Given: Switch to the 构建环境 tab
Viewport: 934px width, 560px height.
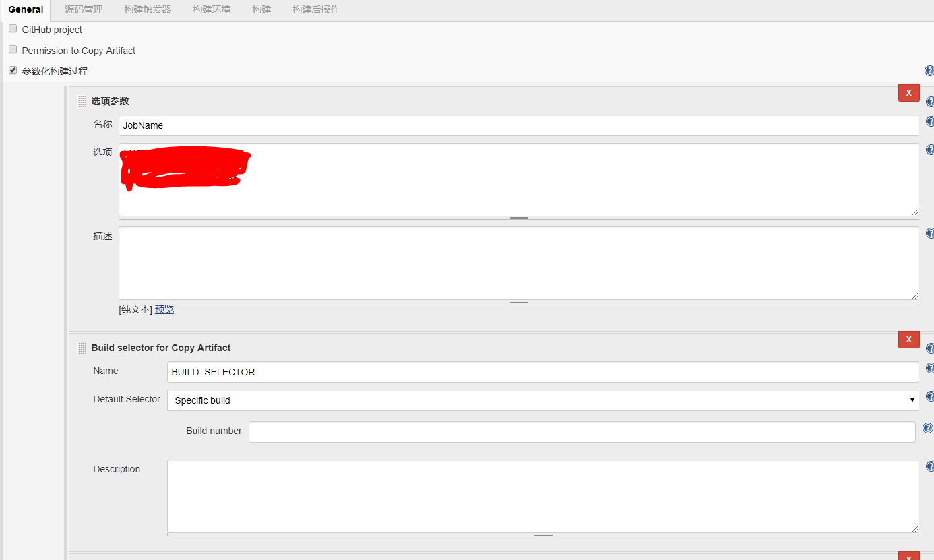Looking at the screenshot, I should 212,10.
